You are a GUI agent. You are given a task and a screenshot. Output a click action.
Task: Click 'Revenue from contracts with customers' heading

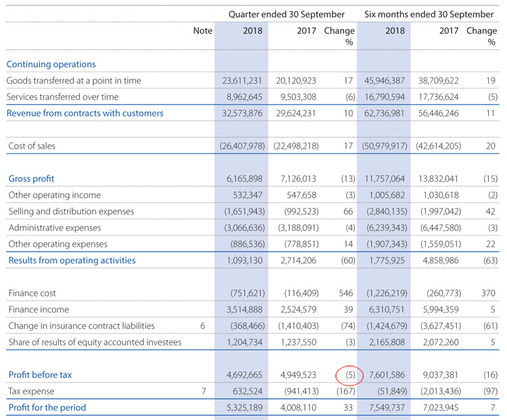coord(84,113)
